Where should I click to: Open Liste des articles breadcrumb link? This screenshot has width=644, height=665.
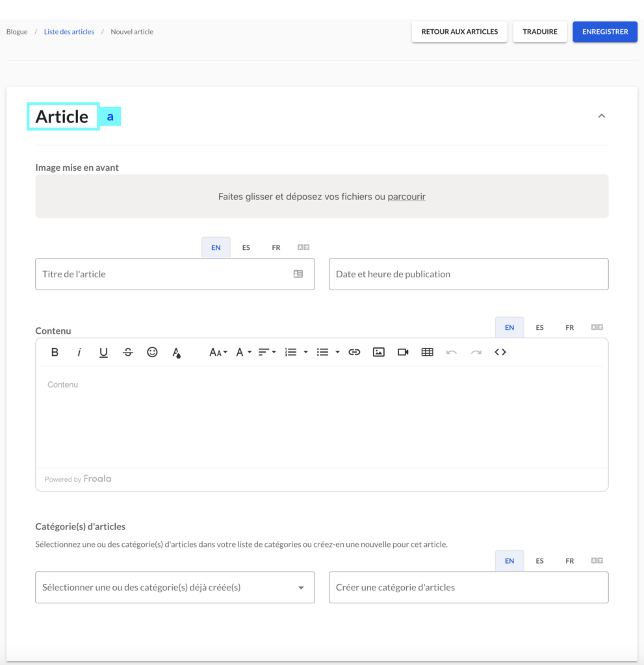[x=69, y=32]
